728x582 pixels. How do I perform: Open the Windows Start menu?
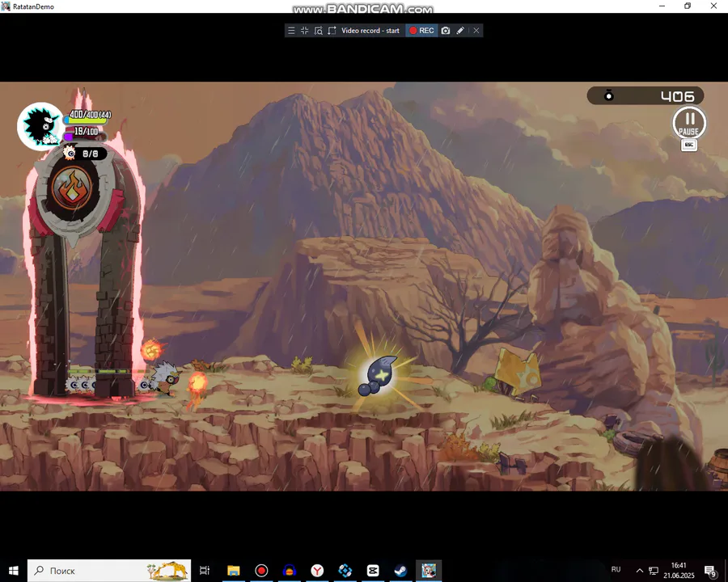click(x=14, y=571)
